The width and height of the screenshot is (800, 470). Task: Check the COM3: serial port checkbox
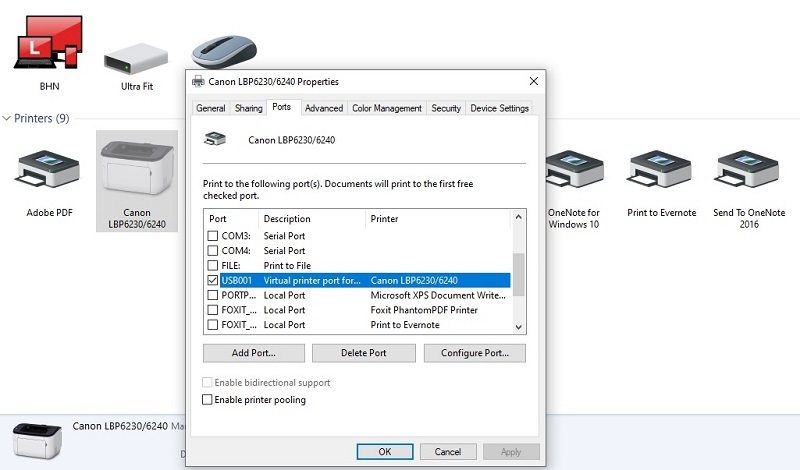coord(212,236)
